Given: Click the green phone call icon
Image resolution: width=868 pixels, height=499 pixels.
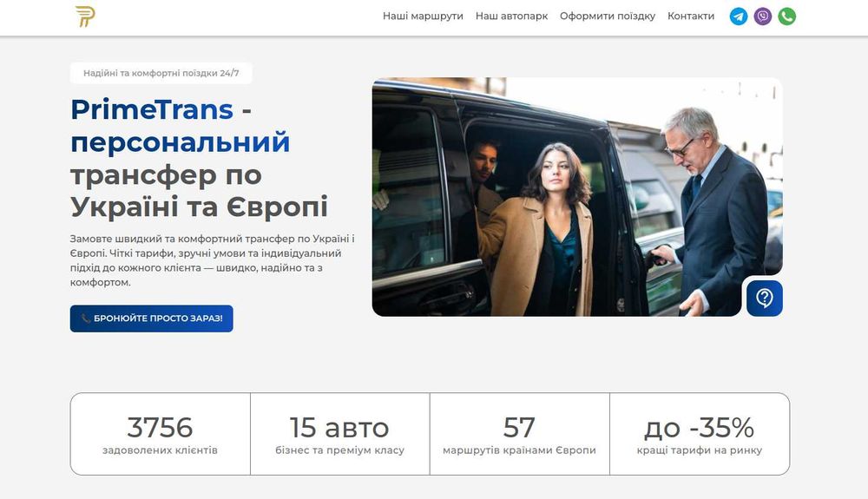Looking at the screenshot, I should [787, 16].
